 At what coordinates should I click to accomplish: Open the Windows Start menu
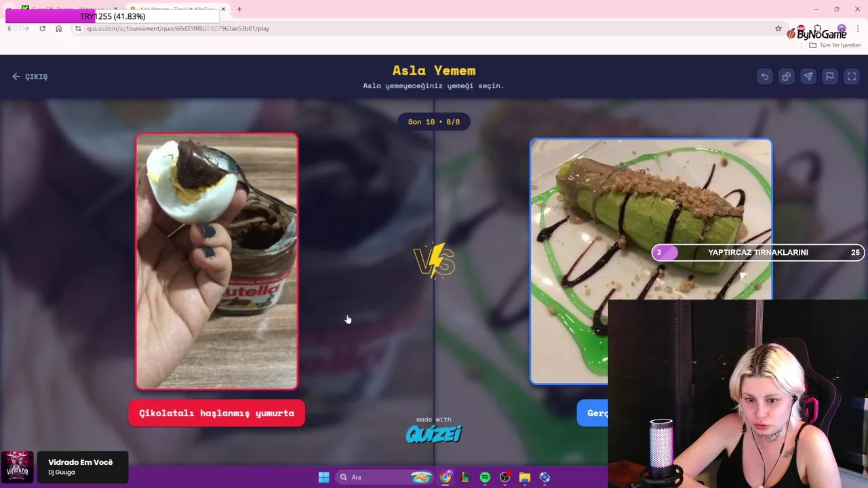pyautogui.click(x=323, y=477)
